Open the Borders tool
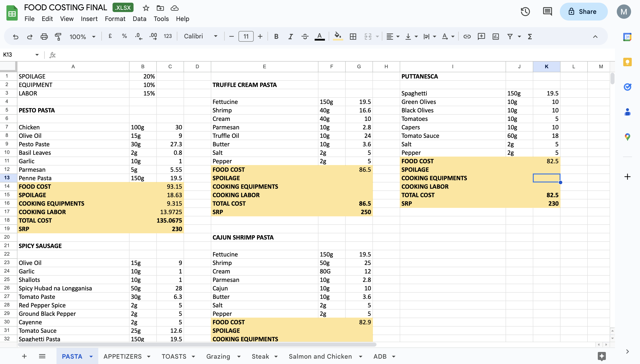Viewport: 640px width, 364px height. 353,37
